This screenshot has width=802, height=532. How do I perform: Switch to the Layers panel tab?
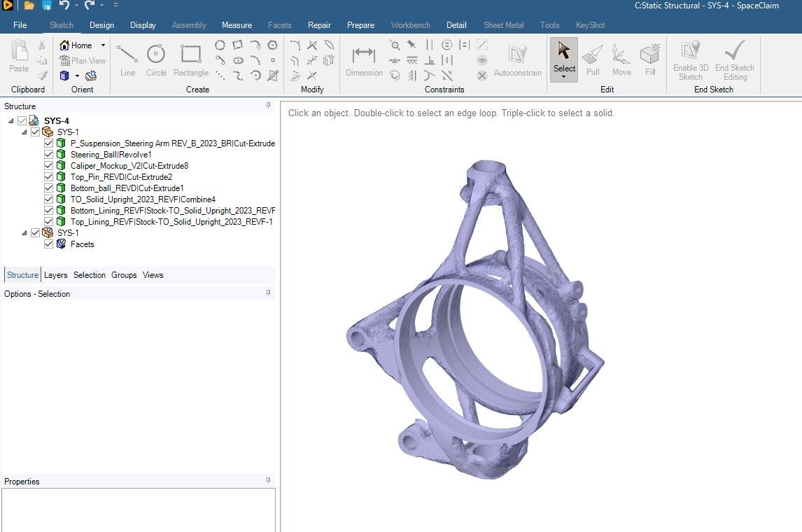(x=56, y=275)
